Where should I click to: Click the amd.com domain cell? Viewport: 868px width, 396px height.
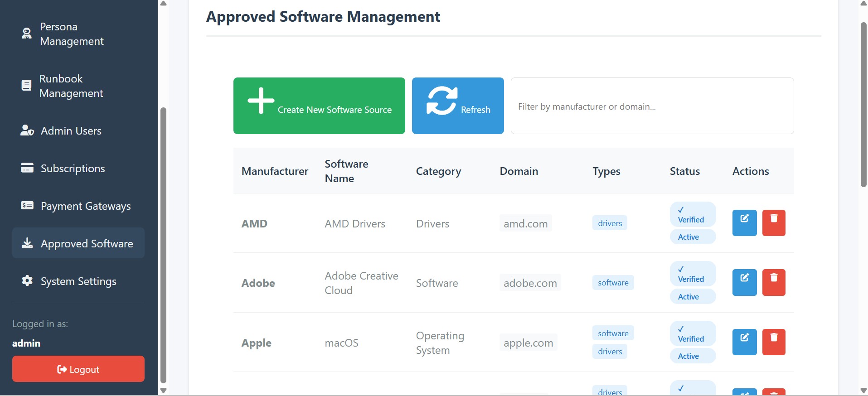(x=526, y=223)
